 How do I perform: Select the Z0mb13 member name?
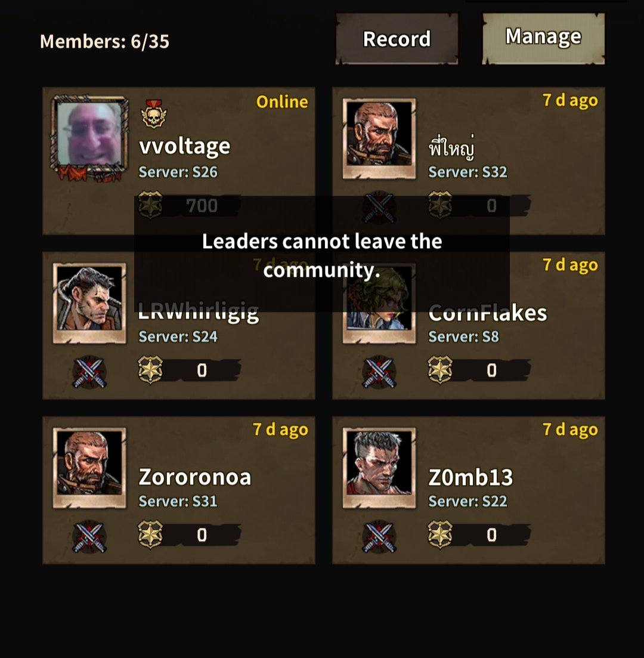[470, 477]
